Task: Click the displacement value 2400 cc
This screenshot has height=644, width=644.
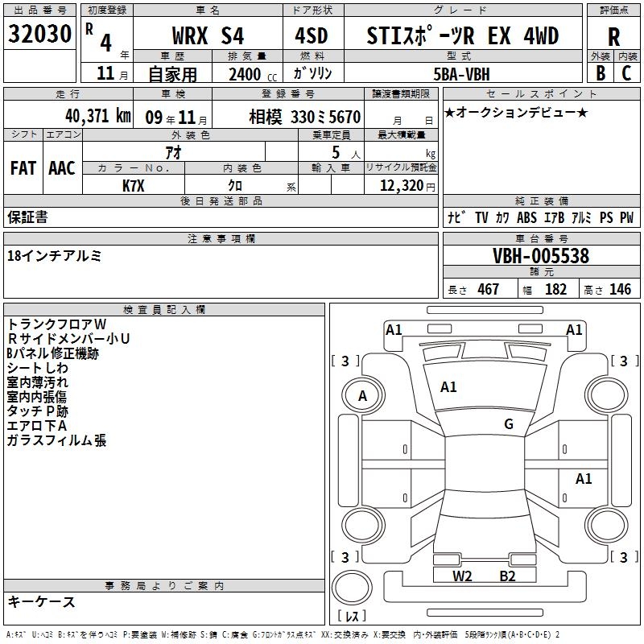Action: coord(253,74)
